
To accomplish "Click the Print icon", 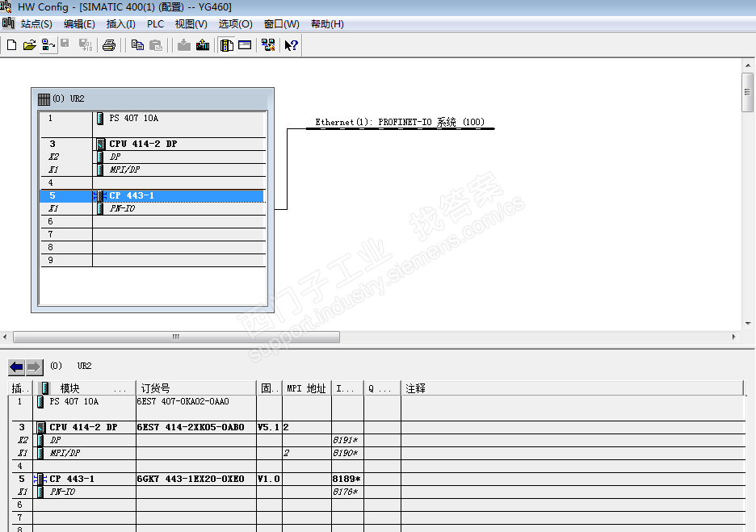I will click(x=109, y=45).
